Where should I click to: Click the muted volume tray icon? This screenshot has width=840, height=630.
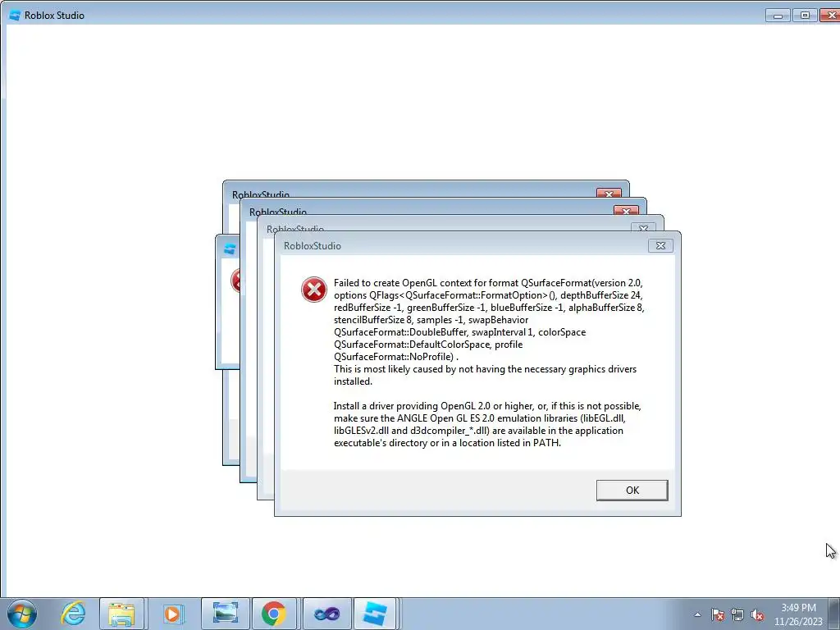(757, 614)
